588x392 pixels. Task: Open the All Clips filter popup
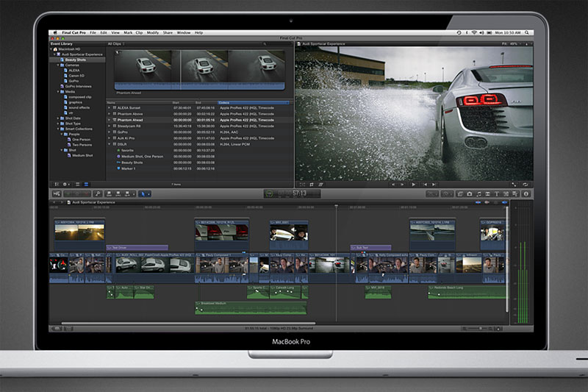coord(116,44)
